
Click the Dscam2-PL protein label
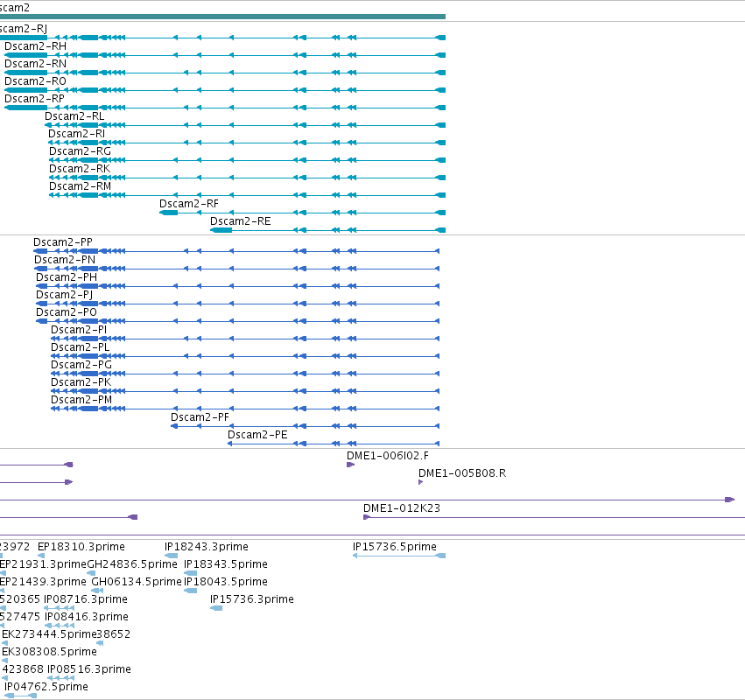(81, 347)
